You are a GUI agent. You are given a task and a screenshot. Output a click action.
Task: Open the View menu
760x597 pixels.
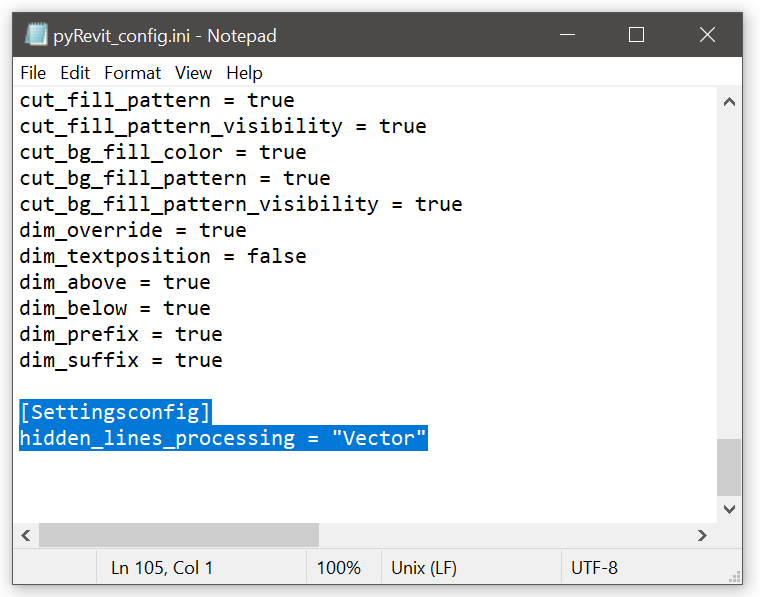tap(193, 73)
